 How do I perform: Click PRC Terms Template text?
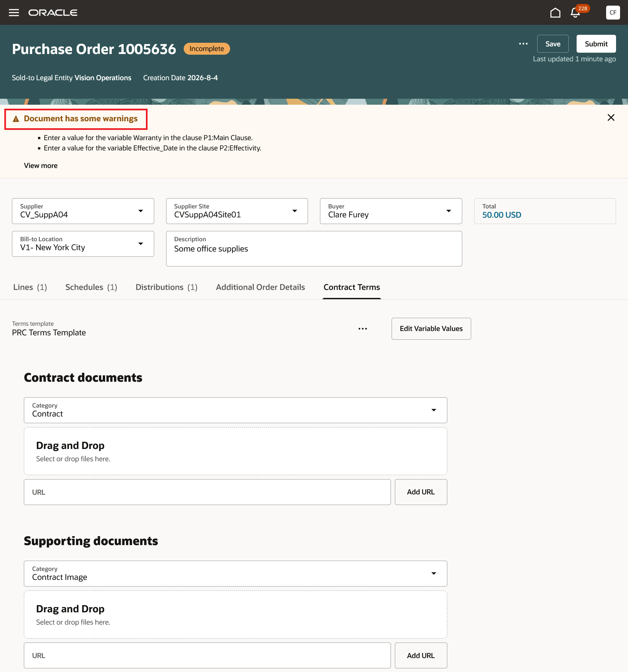(x=49, y=333)
